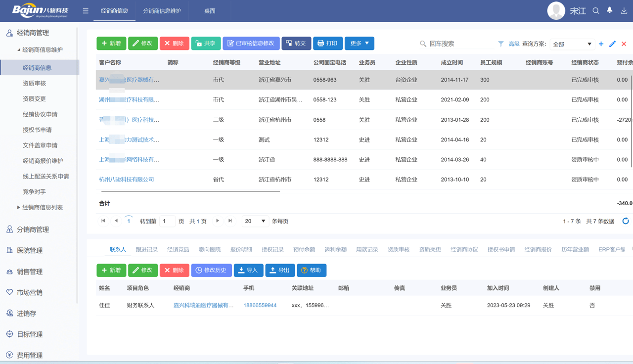
Task: Switch to the 跟进记录 tab
Action: [x=145, y=250]
